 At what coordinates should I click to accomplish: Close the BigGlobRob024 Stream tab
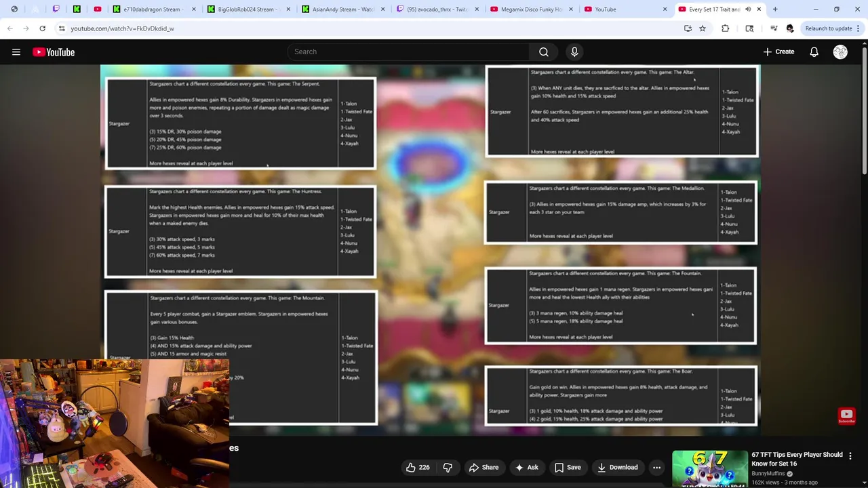pos(288,9)
